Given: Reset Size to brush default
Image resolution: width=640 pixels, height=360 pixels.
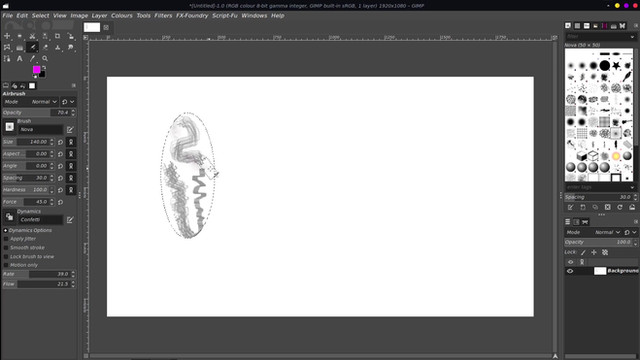Looking at the screenshot, I should coord(60,142).
